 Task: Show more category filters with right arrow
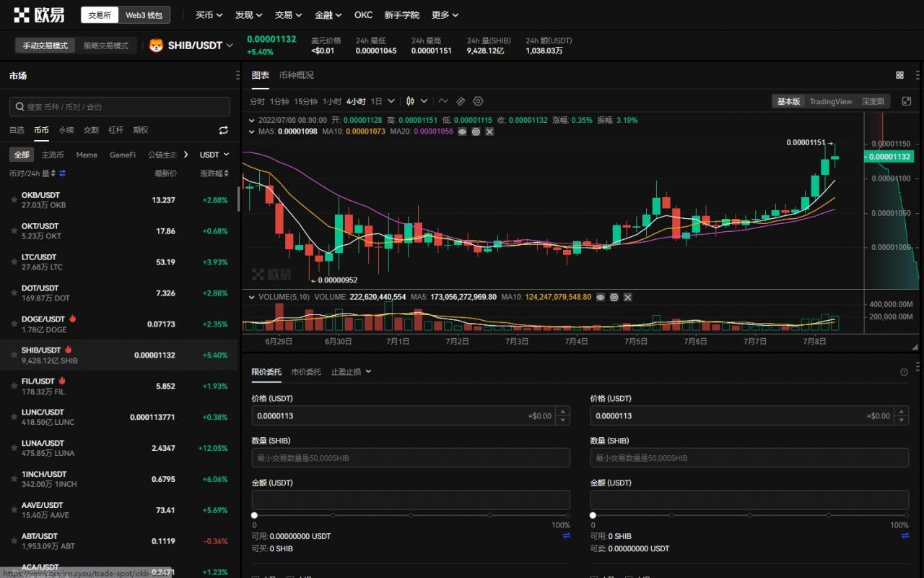186,155
